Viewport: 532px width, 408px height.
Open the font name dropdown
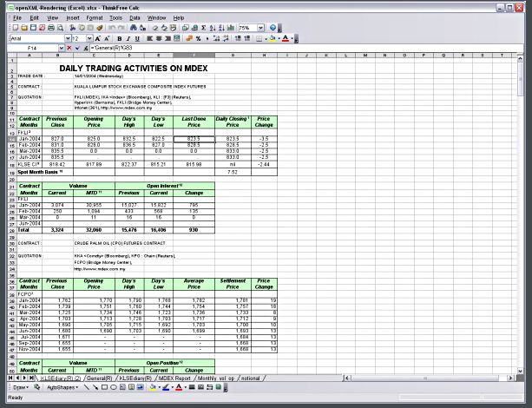point(68,39)
